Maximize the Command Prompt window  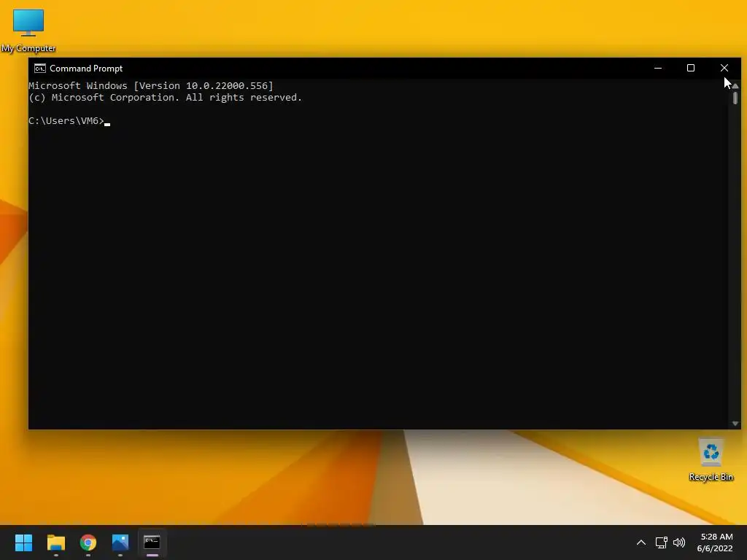pos(691,68)
